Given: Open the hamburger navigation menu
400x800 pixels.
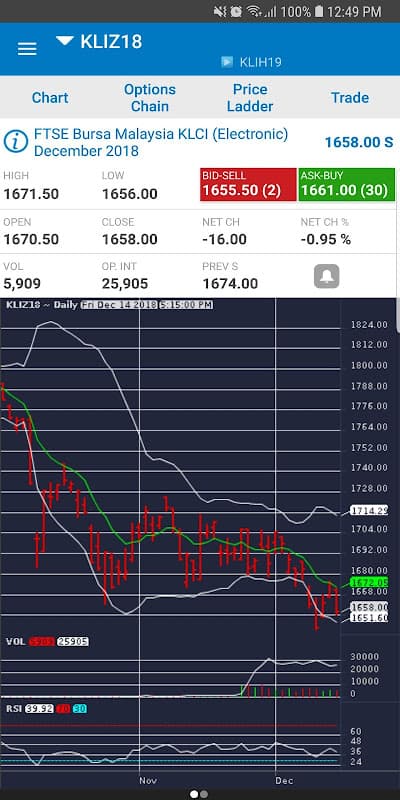Looking at the screenshot, I should coord(27,49).
